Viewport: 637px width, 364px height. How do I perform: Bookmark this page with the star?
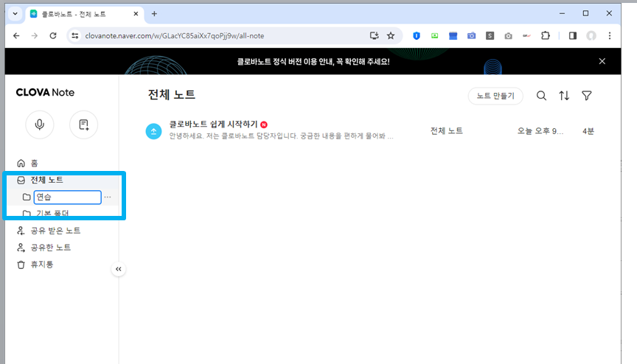pos(391,35)
